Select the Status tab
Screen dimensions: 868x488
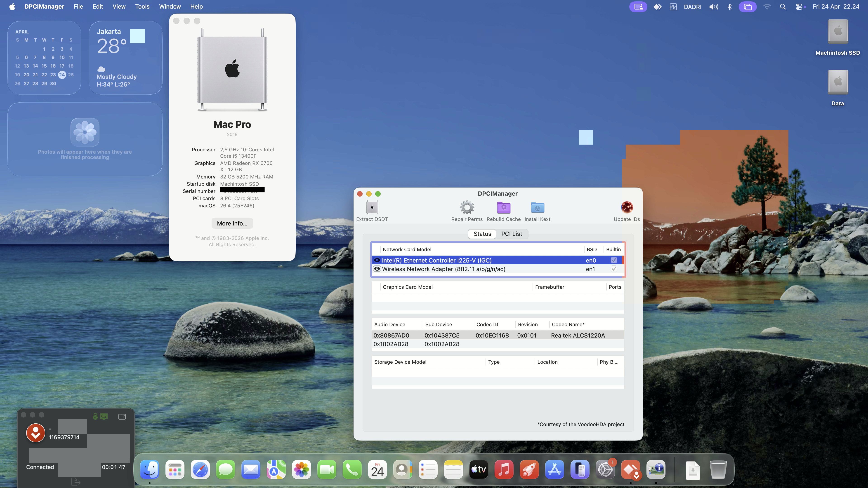click(482, 234)
